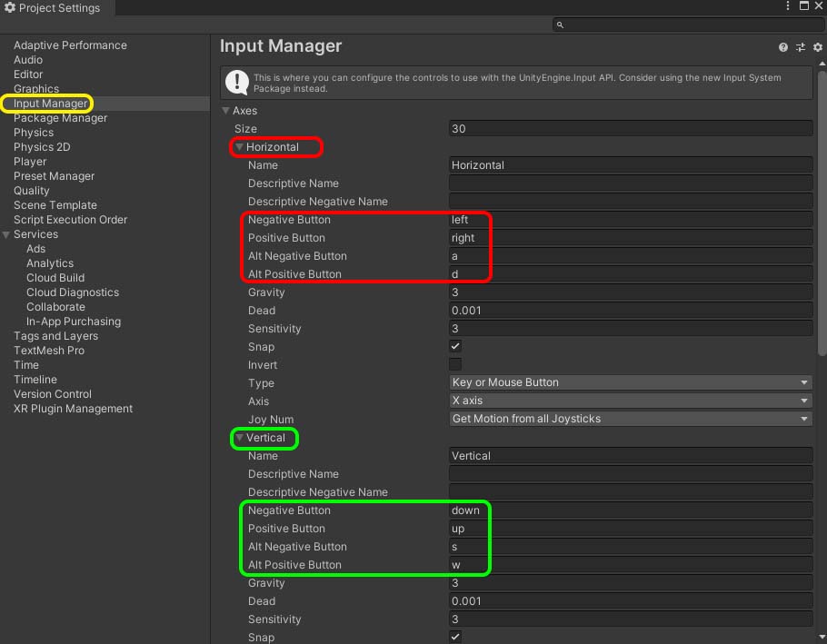The image size is (827, 644).
Task: Toggle the Horizontal axis Snap checkbox
Action: (455, 346)
